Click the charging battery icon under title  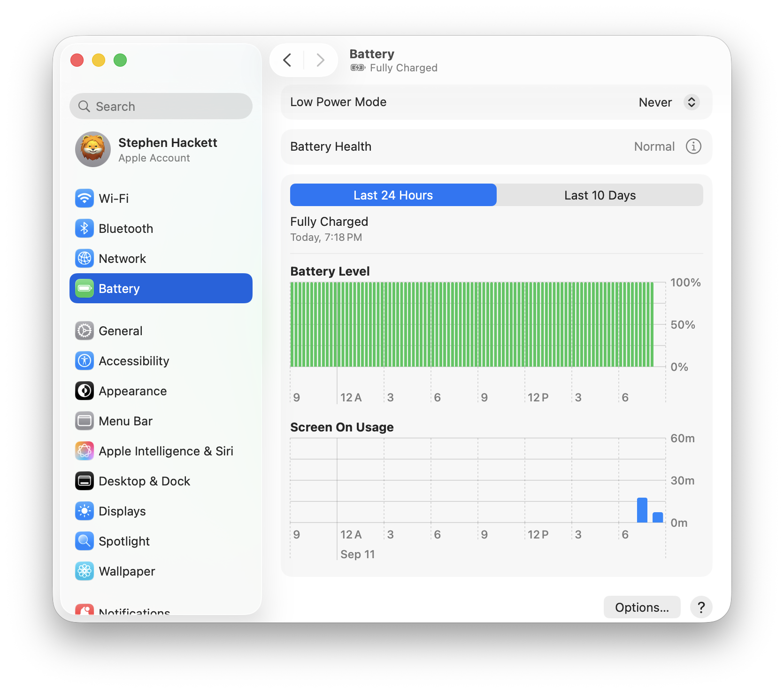tap(358, 68)
